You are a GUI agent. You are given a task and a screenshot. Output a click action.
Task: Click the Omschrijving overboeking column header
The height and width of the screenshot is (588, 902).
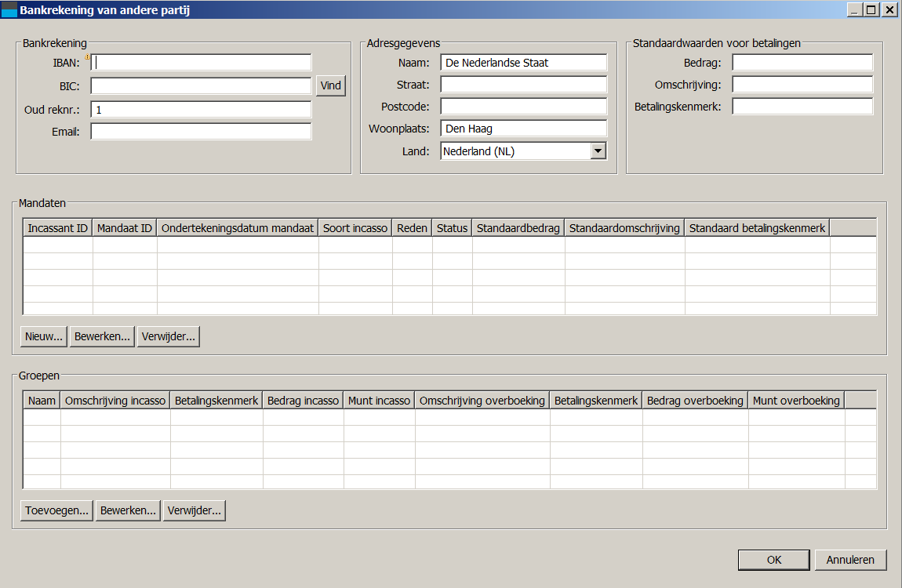(482, 401)
